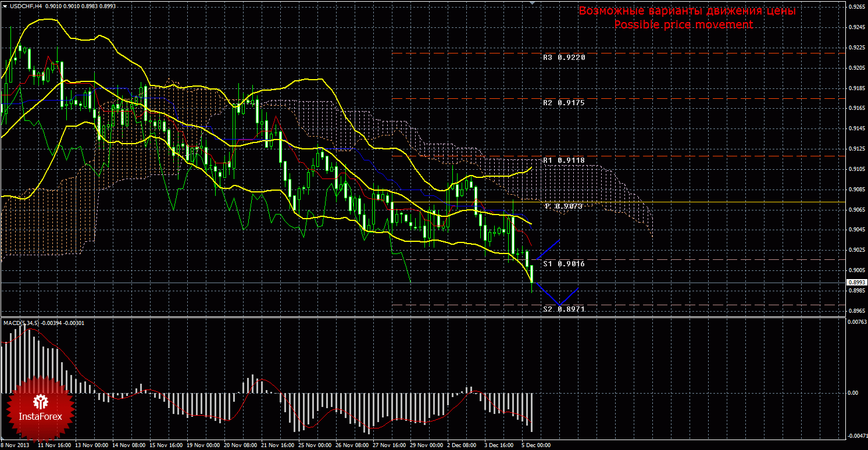The image size is (868, 450).
Task: Click the 0.9125 price scale value
Action: pyautogui.click(x=856, y=149)
